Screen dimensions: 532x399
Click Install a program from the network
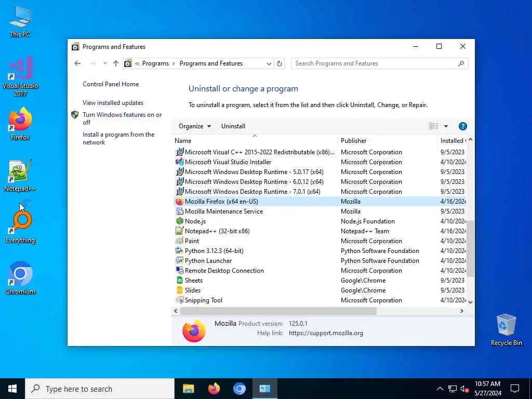(118, 138)
